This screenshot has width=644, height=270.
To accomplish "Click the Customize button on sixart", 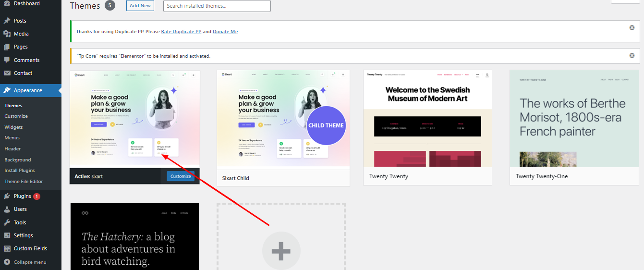I will (181, 176).
